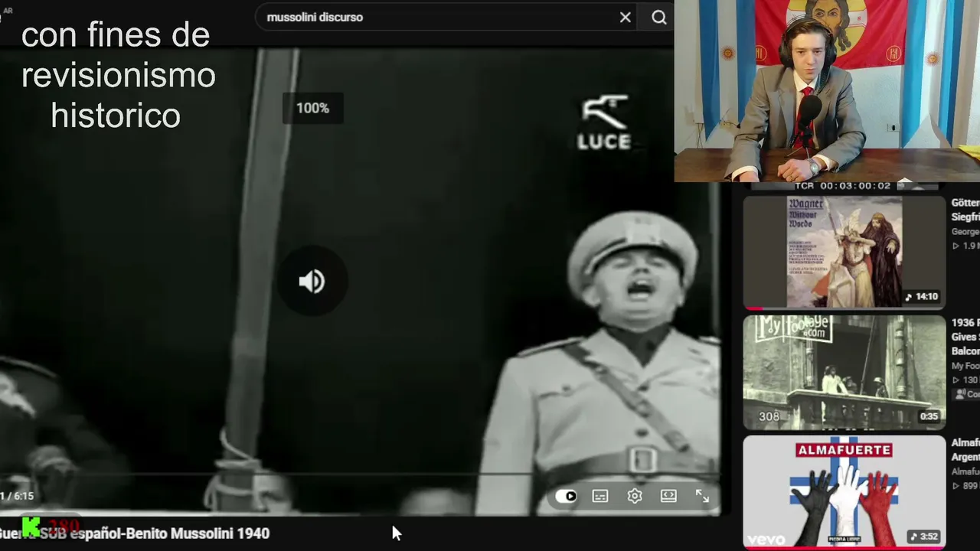Click the '0:35' duration badge

coord(929,416)
